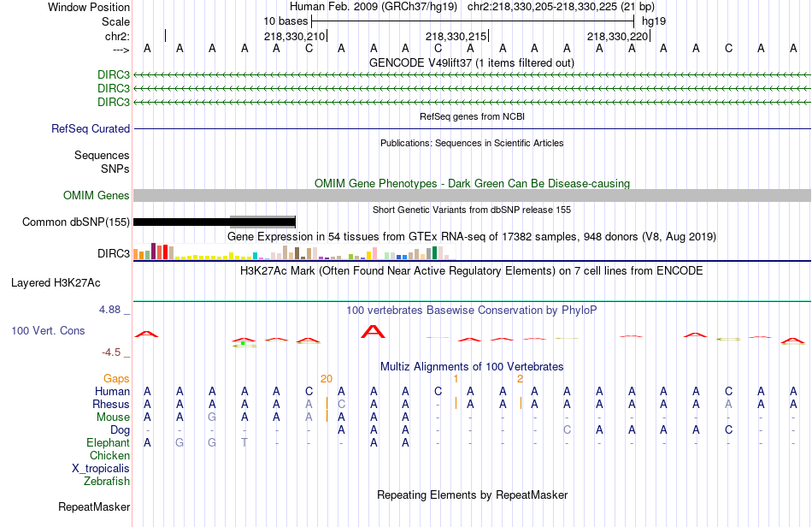Click the H3K27Ac Mark ENCODE track title

[472, 271]
